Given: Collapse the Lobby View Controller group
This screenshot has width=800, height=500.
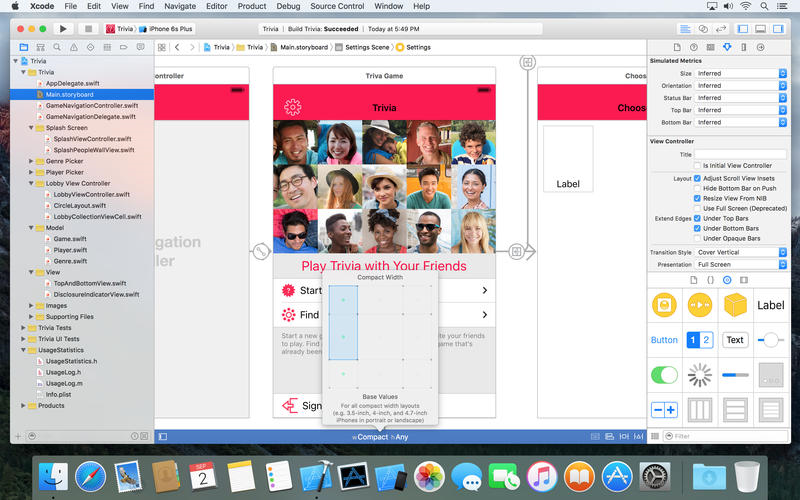Looking at the screenshot, I should [31, 183].
